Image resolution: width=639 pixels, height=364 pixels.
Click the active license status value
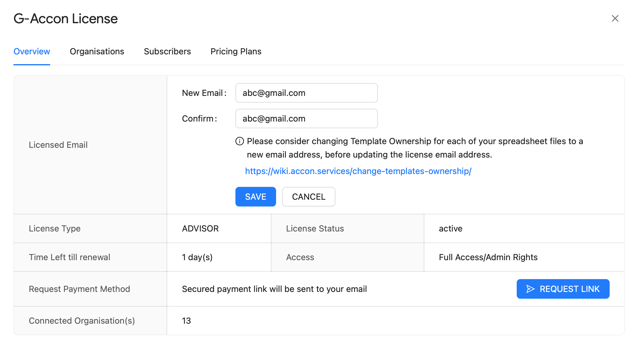coord(451,228)
